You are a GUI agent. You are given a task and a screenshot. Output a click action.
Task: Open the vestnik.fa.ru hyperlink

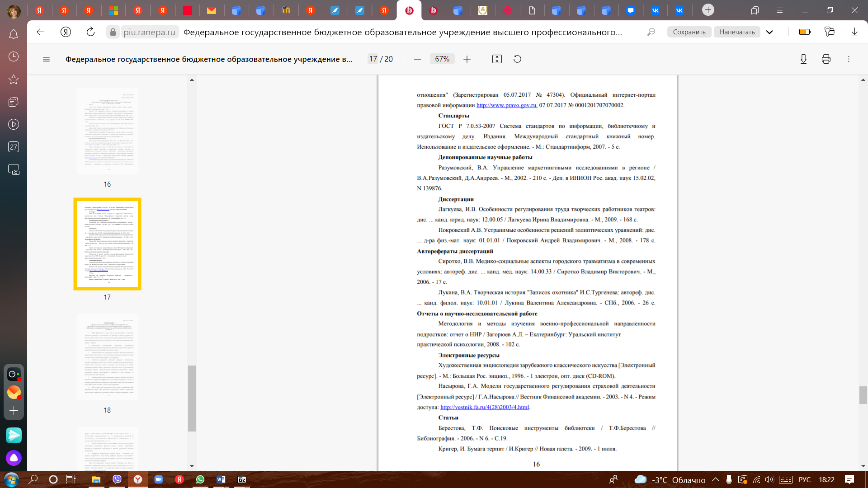pyautogui.click(x=484, y=407)
